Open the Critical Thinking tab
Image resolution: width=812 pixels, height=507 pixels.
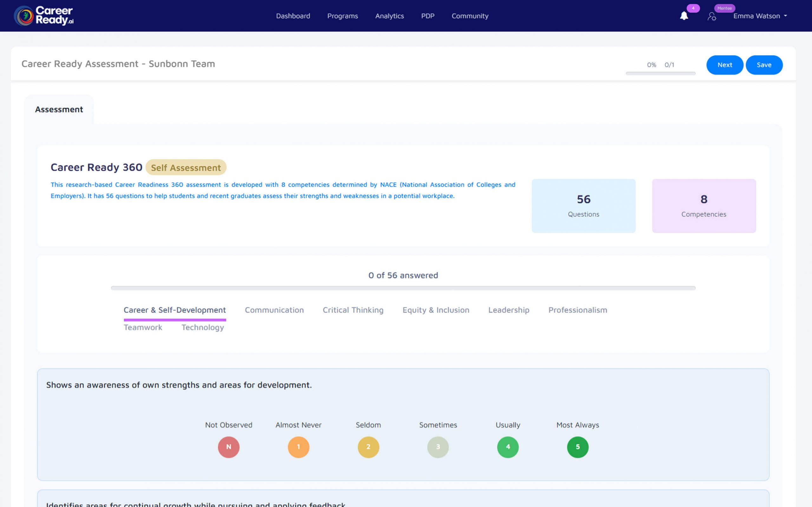coord(353,310)
